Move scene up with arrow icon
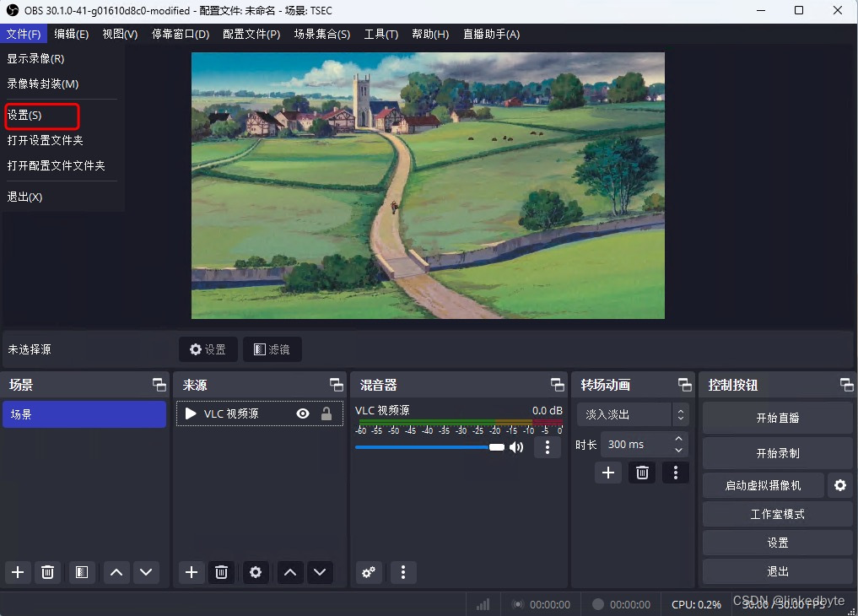The width and height of the screenshot is (858, 616). pyautogui.click(x=116, y=572)
